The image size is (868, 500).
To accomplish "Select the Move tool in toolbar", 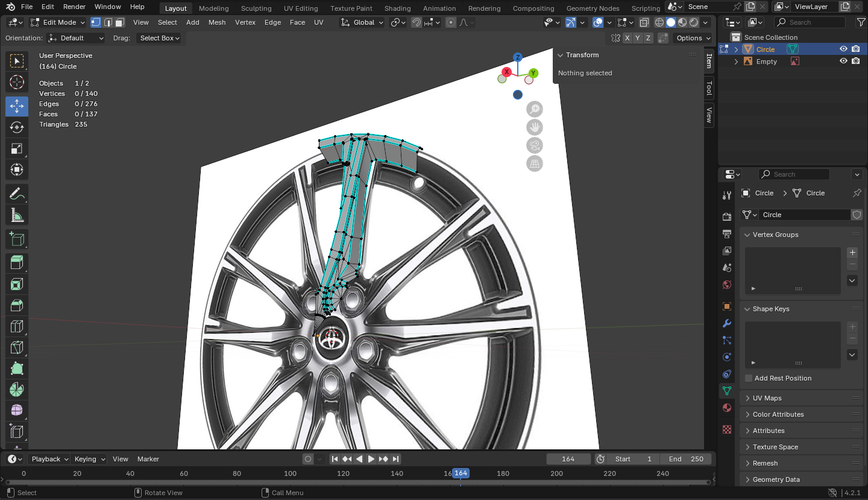I will click(x=17, y=106).
